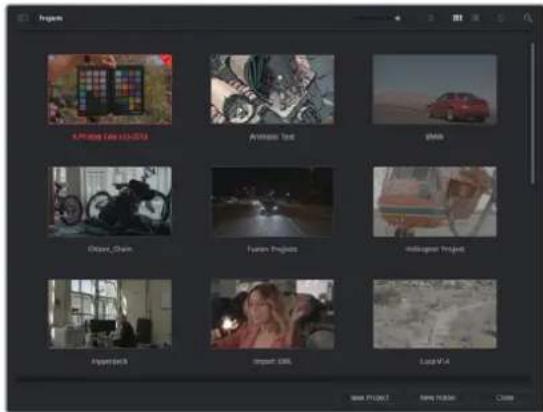Open the sort order options icon
Screen dimensions: 543x412
tap(500, 18)
